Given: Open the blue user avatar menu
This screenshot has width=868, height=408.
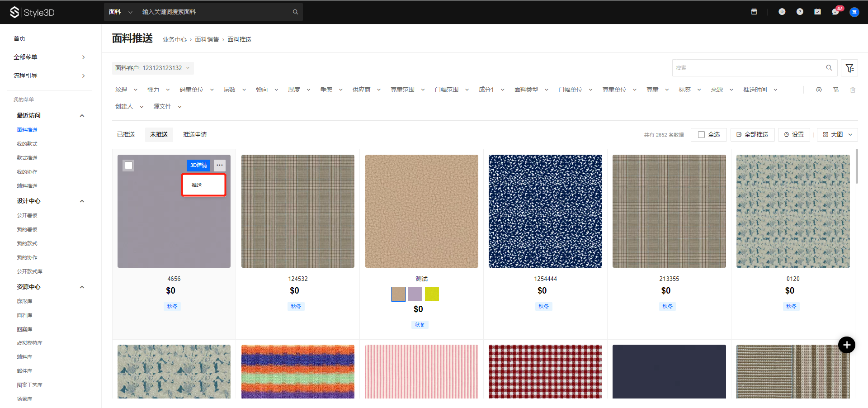Looking at the screenshot, I should [x=854, y=12].
